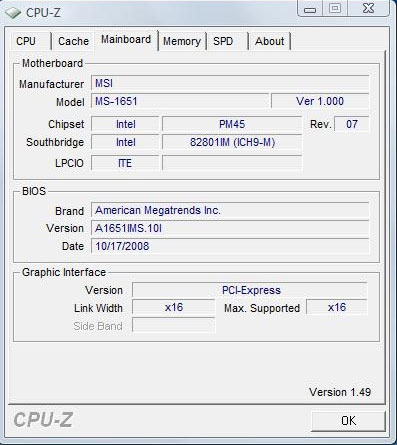Select the Model field MS-1651
The image size is (397, 445).
pos(180,101)
